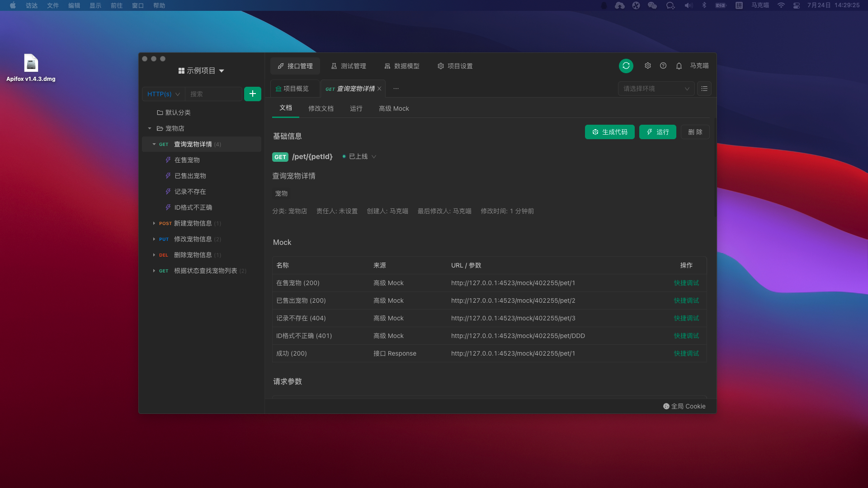Click the green plus add button
Screen dimensions: 868x488
(x=252, y=94)
